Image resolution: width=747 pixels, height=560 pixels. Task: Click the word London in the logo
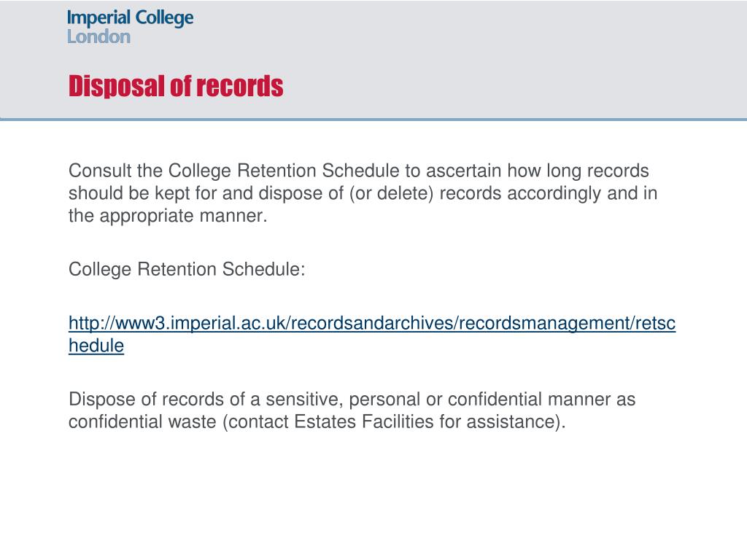pyautogui.click(x=98, y=36)
